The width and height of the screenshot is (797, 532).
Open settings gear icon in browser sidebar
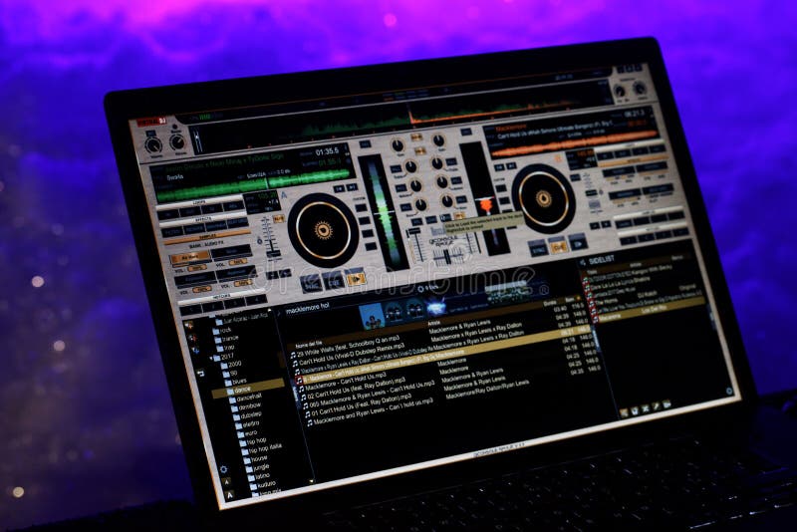[223, 469]
